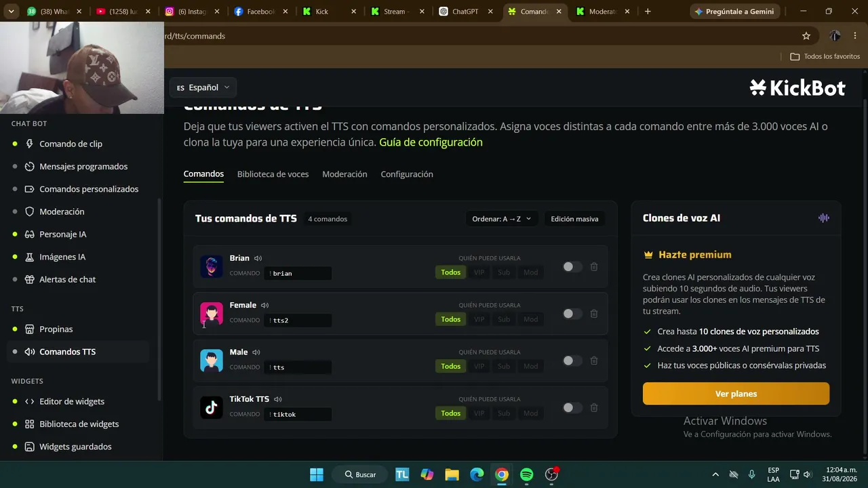Enable the Brian command toggle
Screen dimensions: 868x488
[x=572, y=267]
